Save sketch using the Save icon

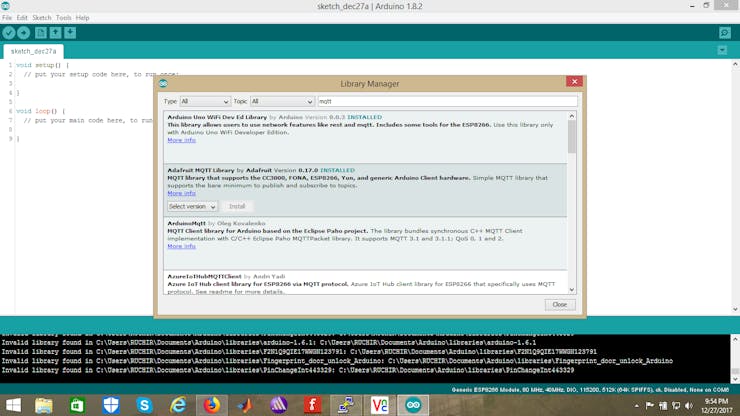tap(70, 33)
